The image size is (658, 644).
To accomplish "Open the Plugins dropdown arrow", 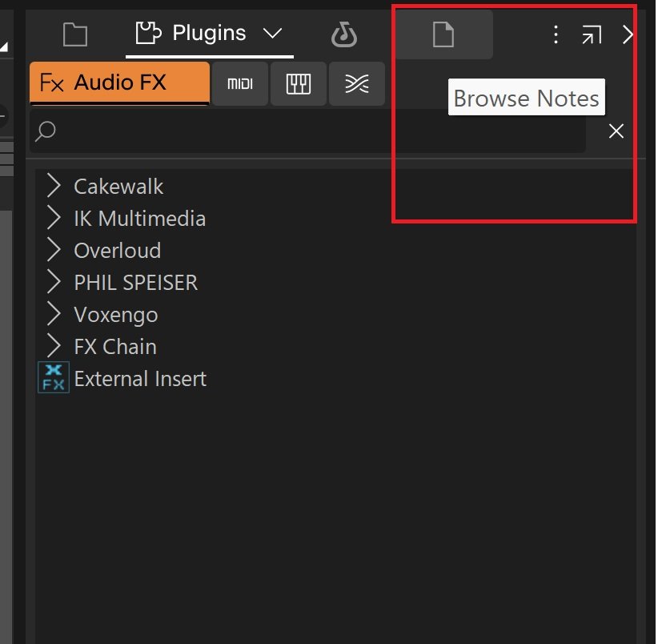I will [x=272, y=33].
